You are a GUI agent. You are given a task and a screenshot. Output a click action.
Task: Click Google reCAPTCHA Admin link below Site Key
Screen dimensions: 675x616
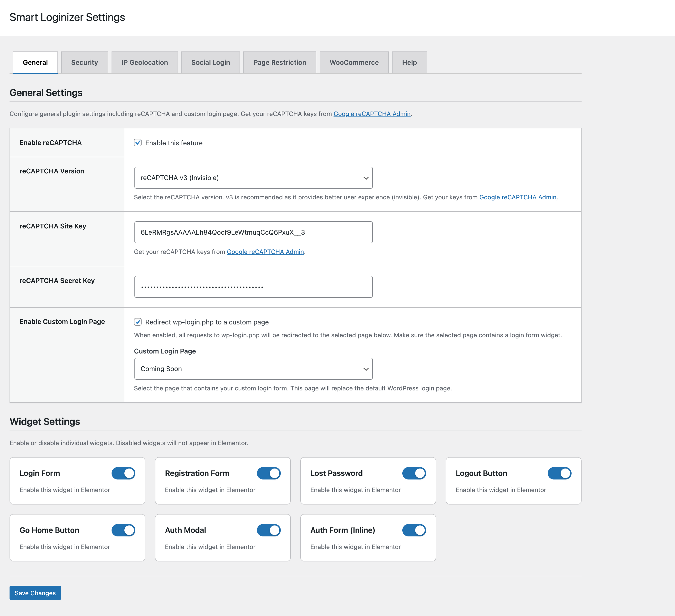coord(265,252)
